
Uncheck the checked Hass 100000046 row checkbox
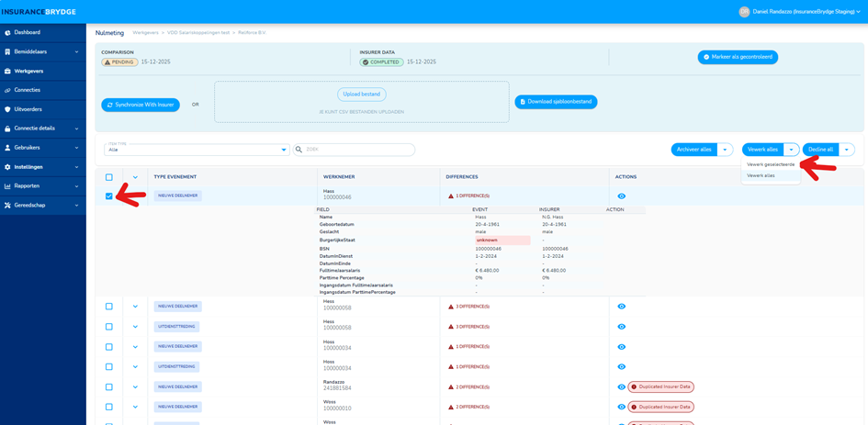pos(109,196)
